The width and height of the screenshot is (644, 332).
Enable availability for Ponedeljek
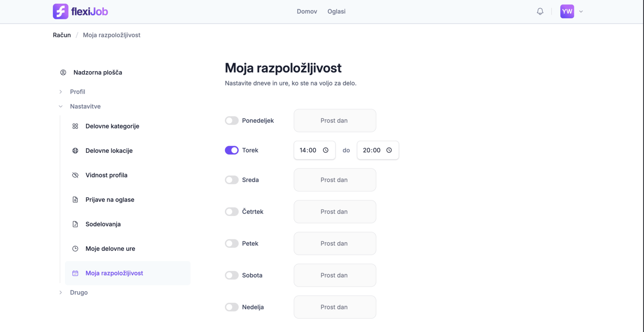pos(232,120)
